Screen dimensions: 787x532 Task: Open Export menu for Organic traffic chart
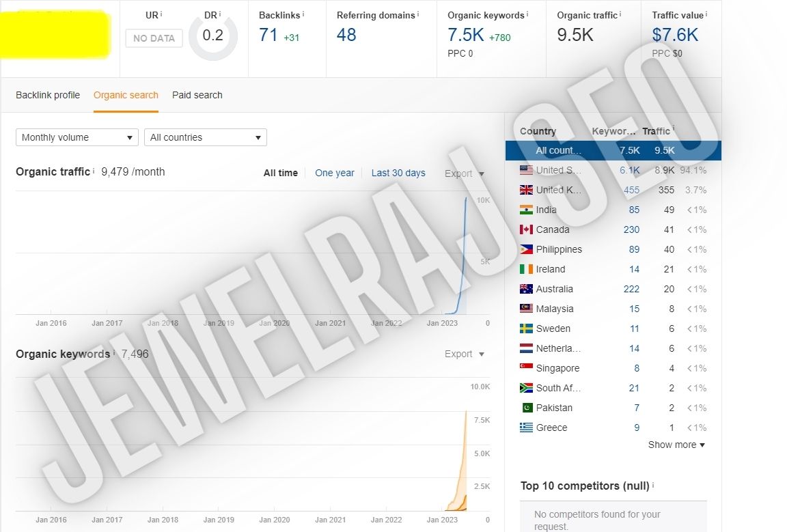pyautogui.click(x=465, y=173)
